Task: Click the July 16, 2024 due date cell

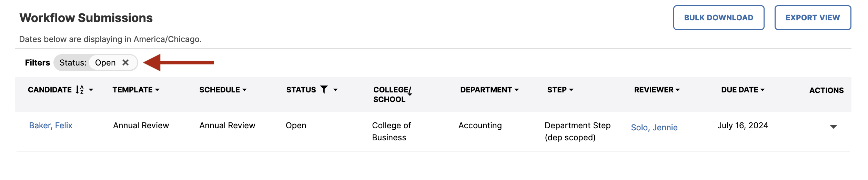Action: 743,126
